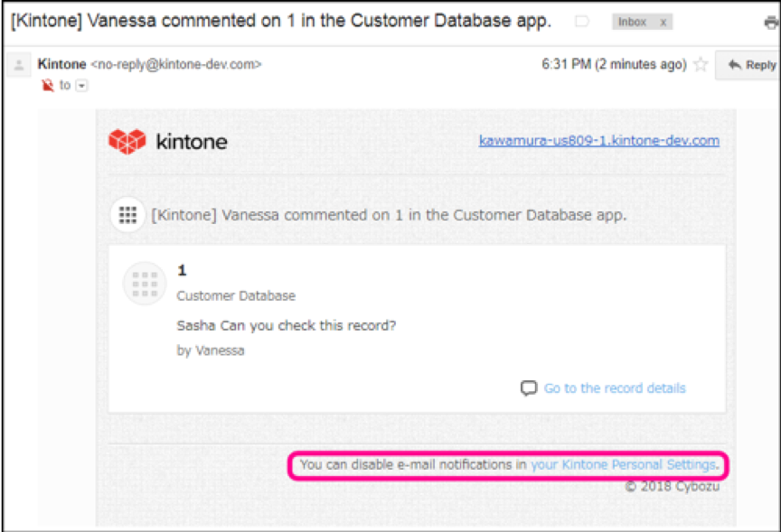
Task: Open 'your Kintone Personal Settings' link
Action: coord(623,465)
